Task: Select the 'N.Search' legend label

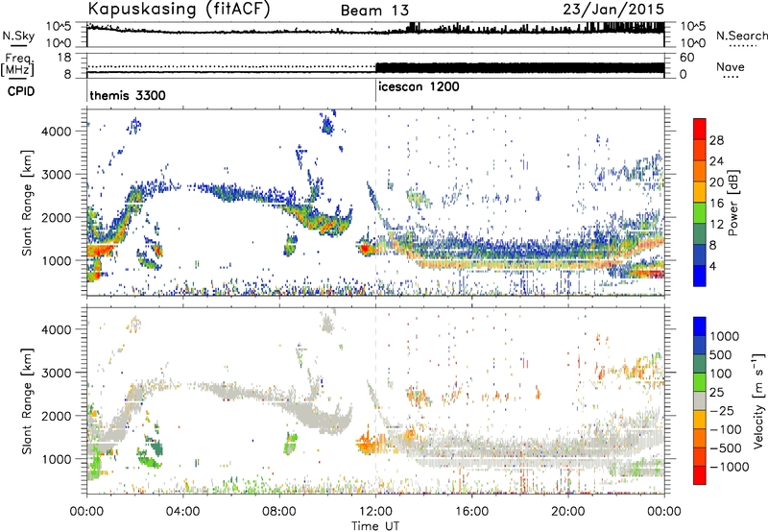Action: [741, 36]
